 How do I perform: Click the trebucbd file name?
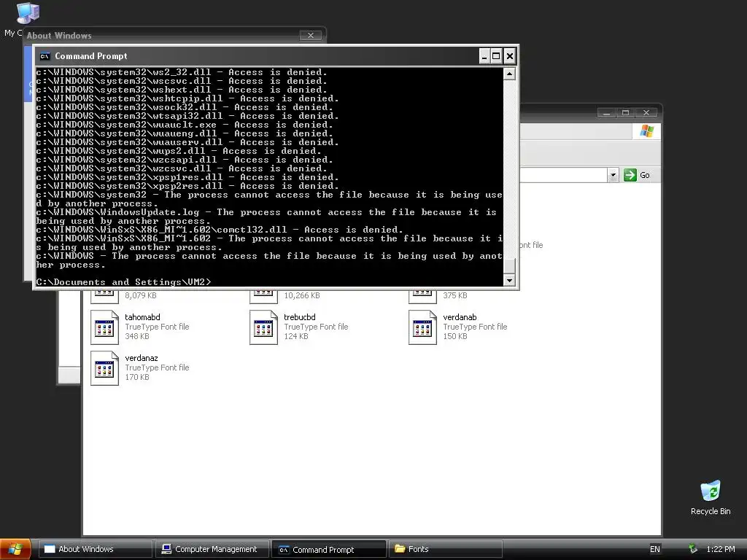coord(300,317)
